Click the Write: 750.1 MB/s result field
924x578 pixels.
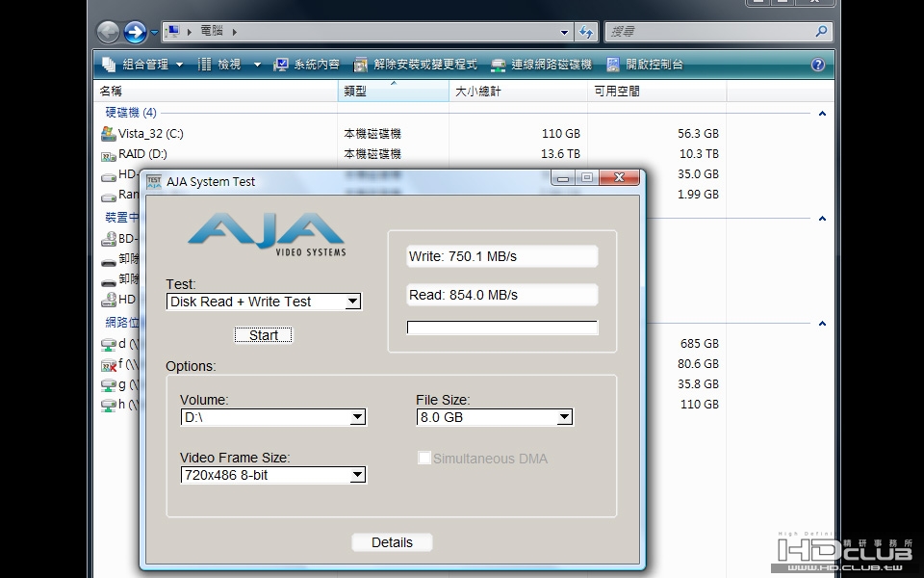point(502,256)
